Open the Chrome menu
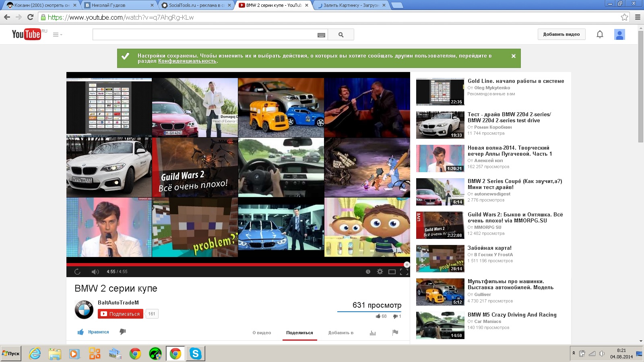 tap(638, 17)
